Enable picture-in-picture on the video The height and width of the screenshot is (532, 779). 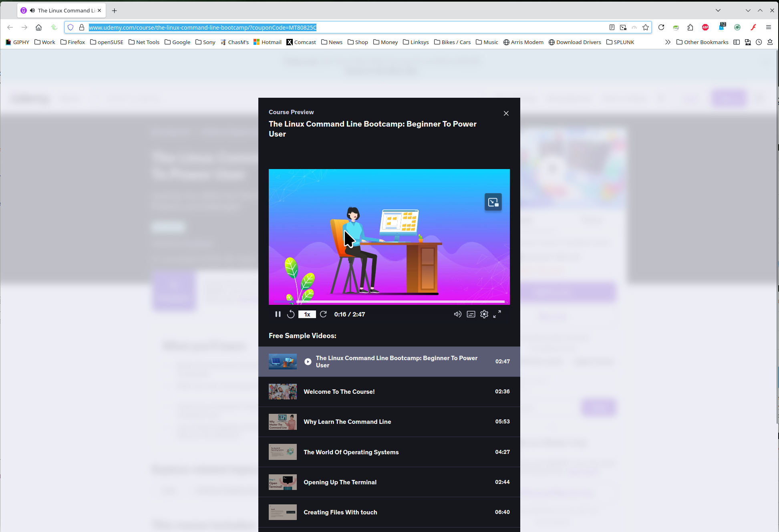pyautogui.click(x=493, y=202)
